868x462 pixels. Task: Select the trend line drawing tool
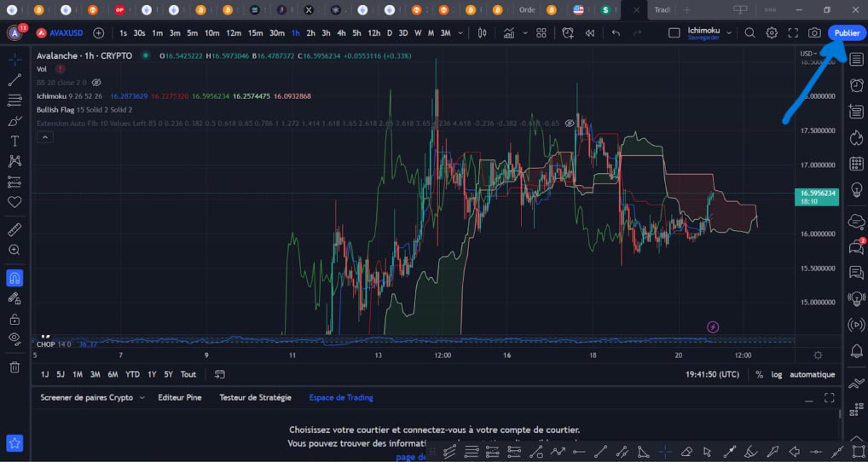14,79
